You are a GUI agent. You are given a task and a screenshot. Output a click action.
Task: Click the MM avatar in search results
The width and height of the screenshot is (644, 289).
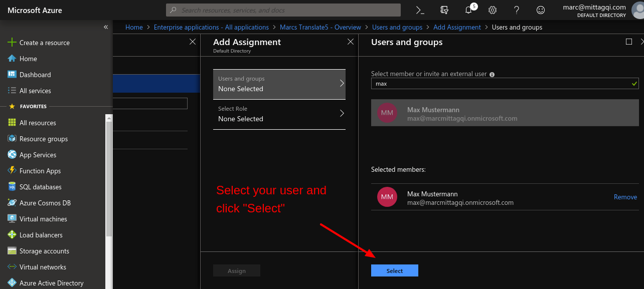coord(387,113)
